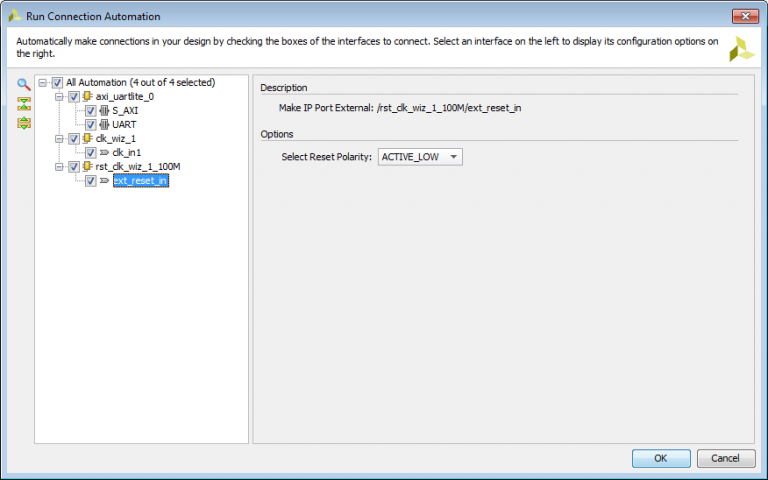Toggle the ext_reset_in checkbox
The height and width of the screenshot is (480, 768).
[91, 181]
